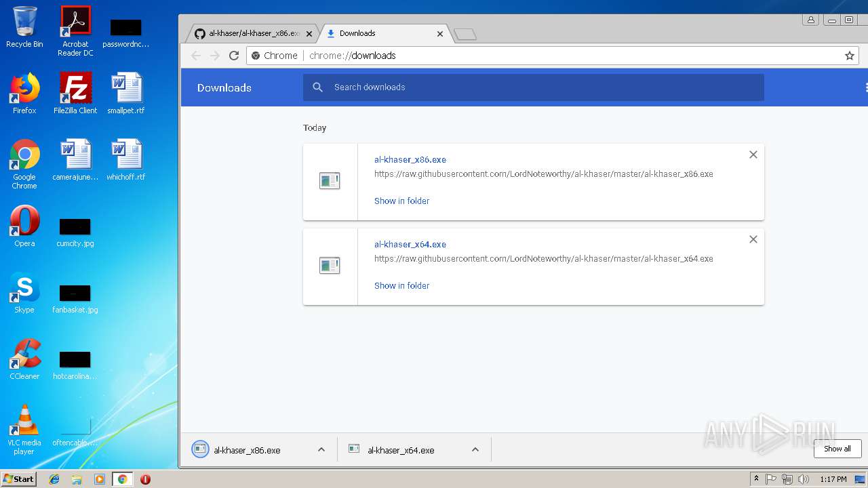868x488 pixels.
Task: Click the Show desktop button
Action: (861, 479)
